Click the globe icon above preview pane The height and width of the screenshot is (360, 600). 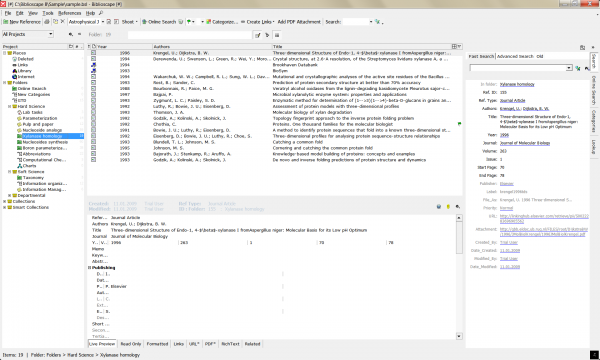click(439, 207)
